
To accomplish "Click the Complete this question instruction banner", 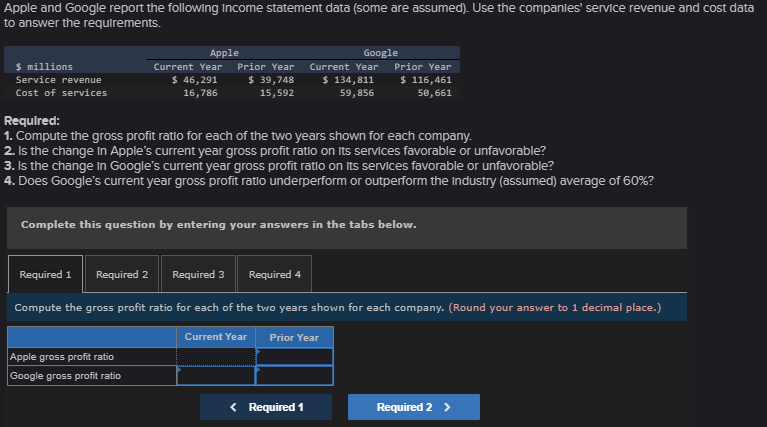I will tap(347, 228).
